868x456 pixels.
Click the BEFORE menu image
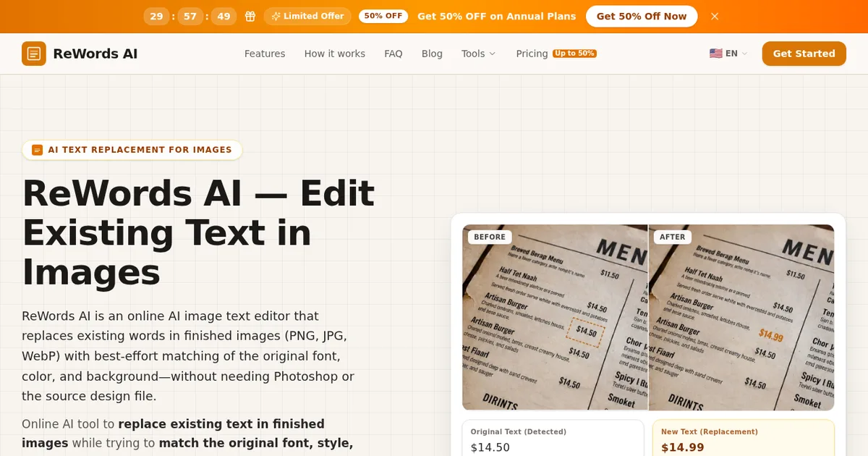555,317
